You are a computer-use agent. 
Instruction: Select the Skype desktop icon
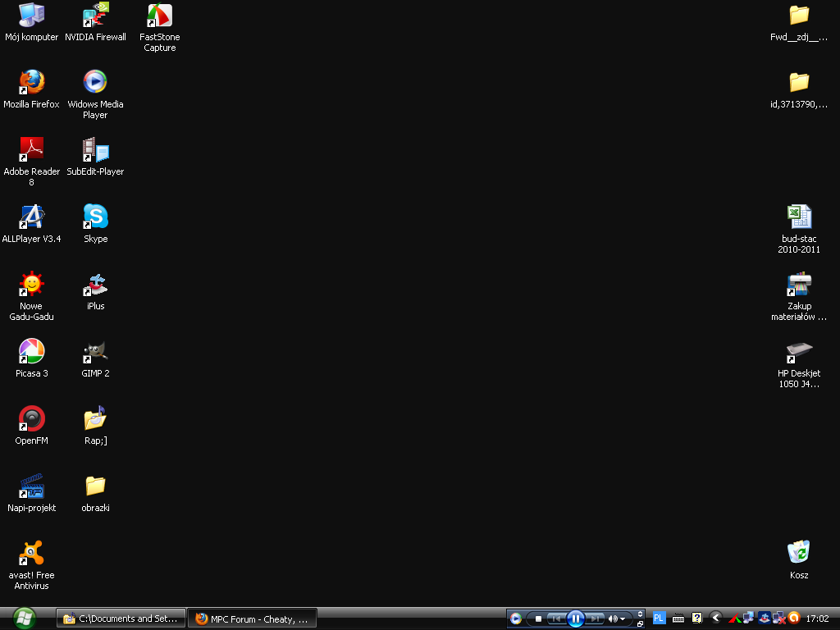point(95,224)
